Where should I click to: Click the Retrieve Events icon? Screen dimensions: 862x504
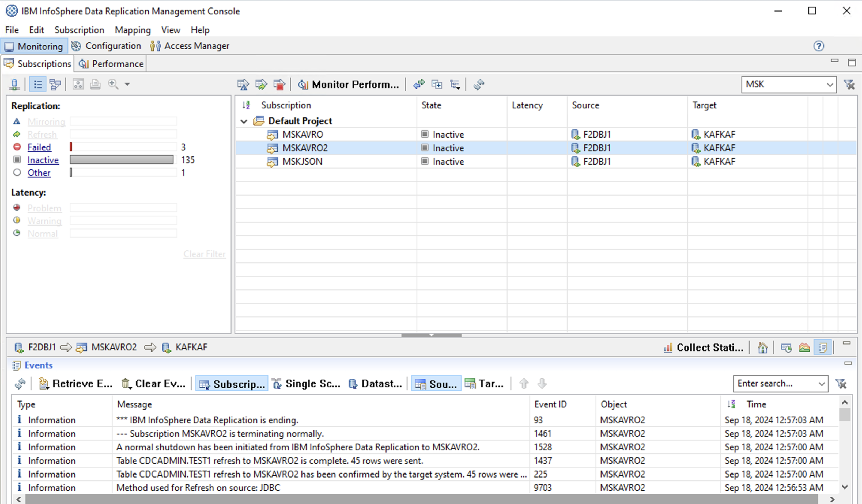(x=43, y=384)
